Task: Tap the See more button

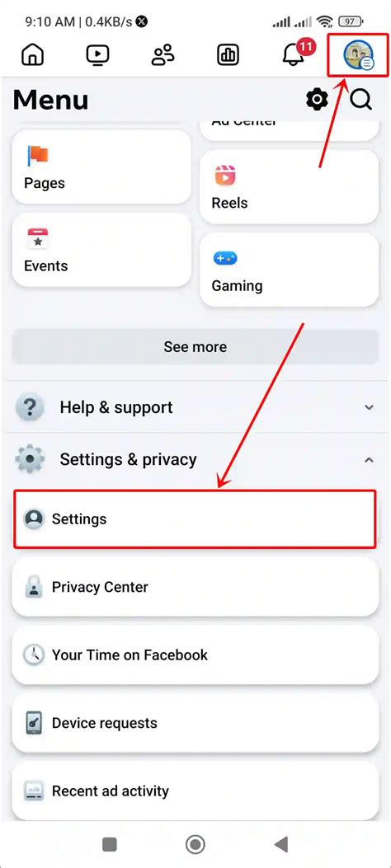Action: pyautogui.click(x=195, y=347)
